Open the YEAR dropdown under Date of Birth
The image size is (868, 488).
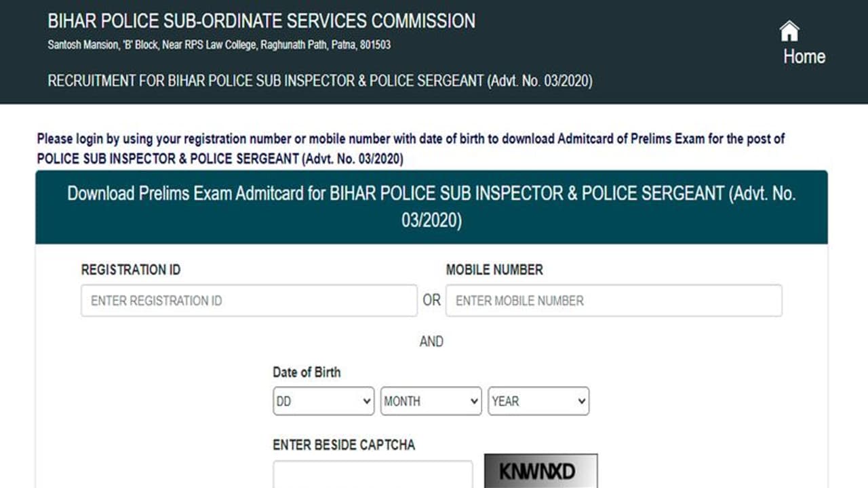(x=538, y=401)
